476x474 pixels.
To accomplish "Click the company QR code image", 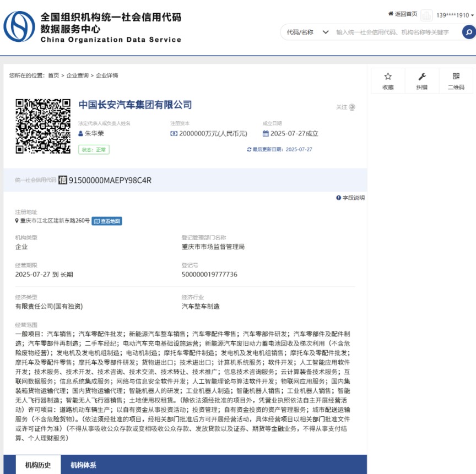I will 43,126.
